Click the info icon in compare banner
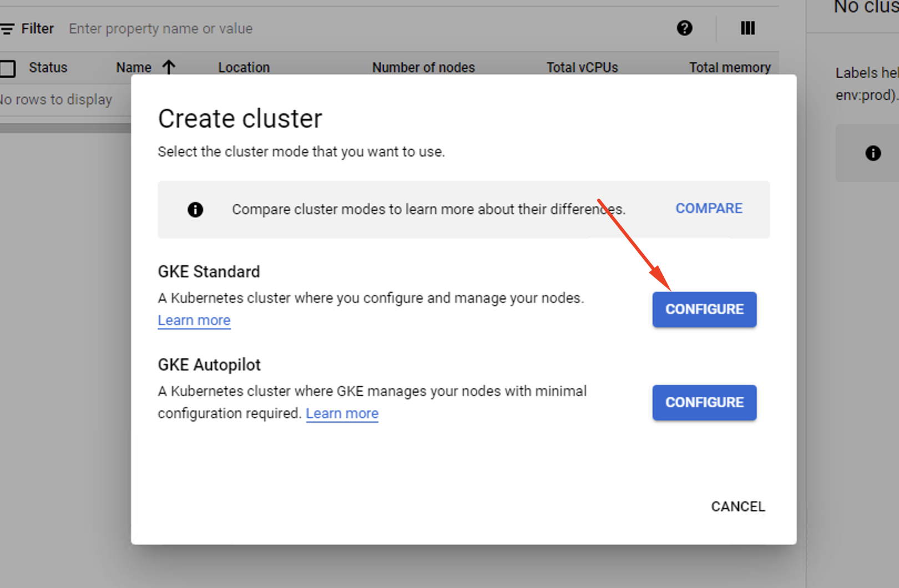The image size is (899, 588). [195, 210]
